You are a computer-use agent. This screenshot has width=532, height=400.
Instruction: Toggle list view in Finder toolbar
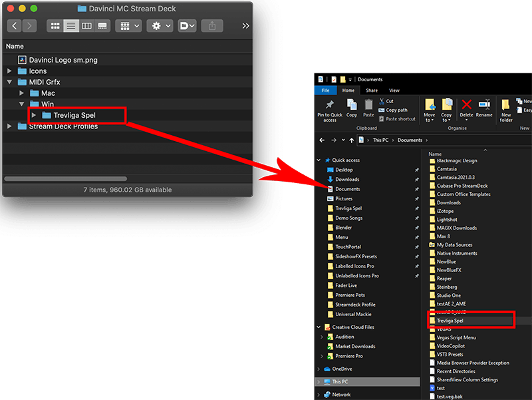71,26
